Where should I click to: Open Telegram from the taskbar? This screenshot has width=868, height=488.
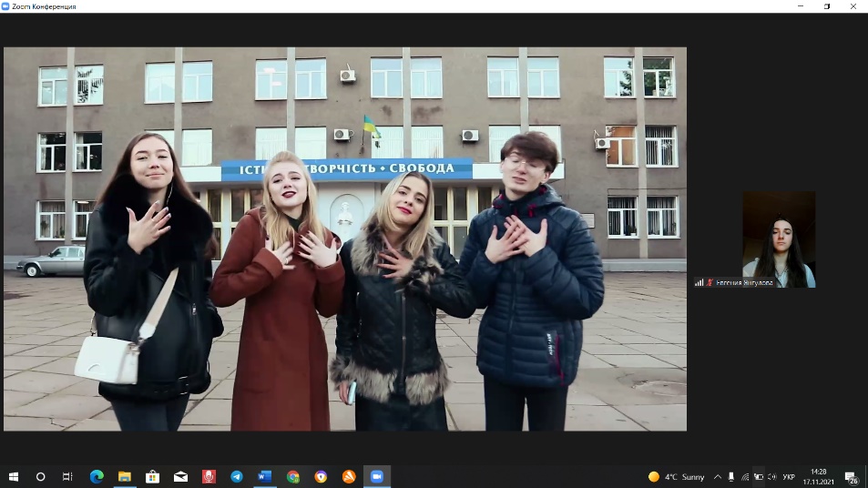(x=237, y=476)
